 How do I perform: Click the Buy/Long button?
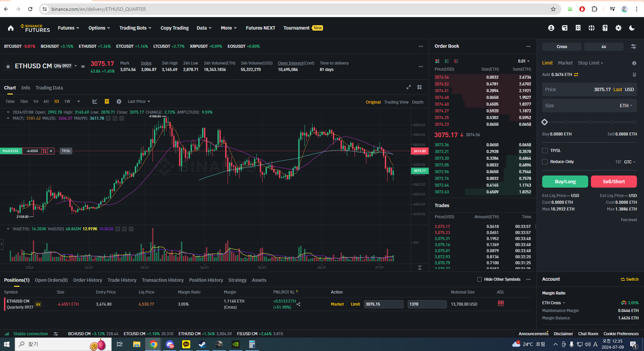tap(565, 182)
